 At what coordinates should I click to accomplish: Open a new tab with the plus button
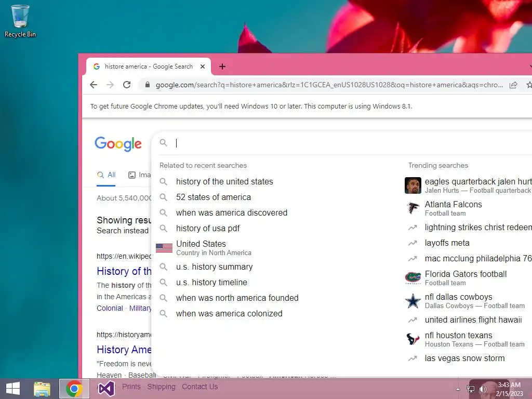point(222,66)
